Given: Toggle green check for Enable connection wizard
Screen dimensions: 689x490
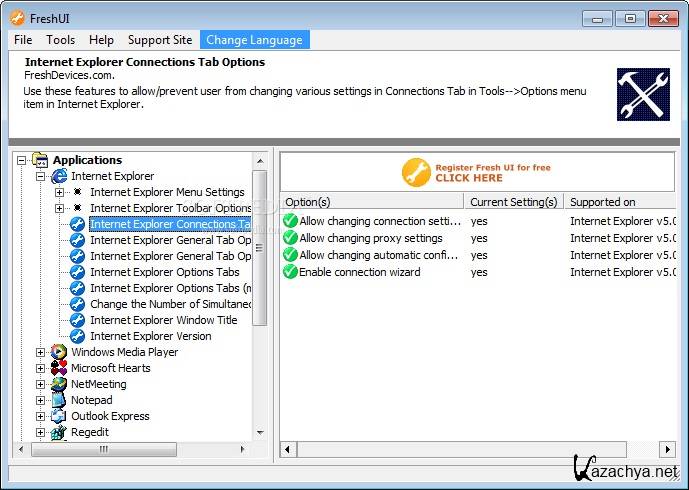Looking at the screenshot, I should coord(290,272).
